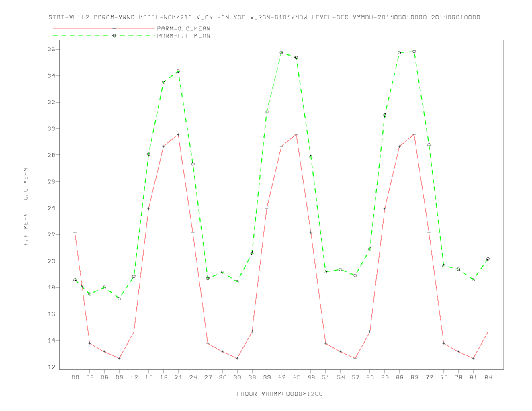The height and width of the screenshot is (411, 532).
Task: Click y-axis tick label 34
Action: point(52,76)
